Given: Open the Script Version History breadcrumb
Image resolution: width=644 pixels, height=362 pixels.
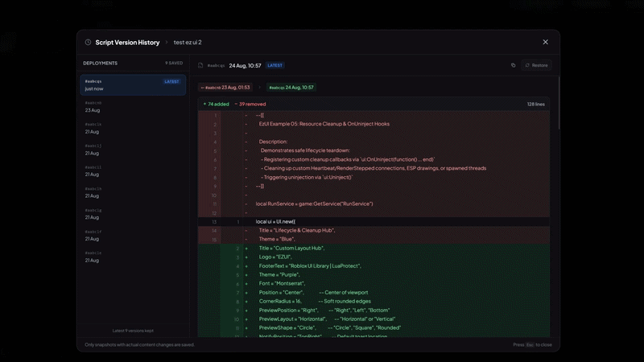Looking at the screenshot, I should click(127, 43).
